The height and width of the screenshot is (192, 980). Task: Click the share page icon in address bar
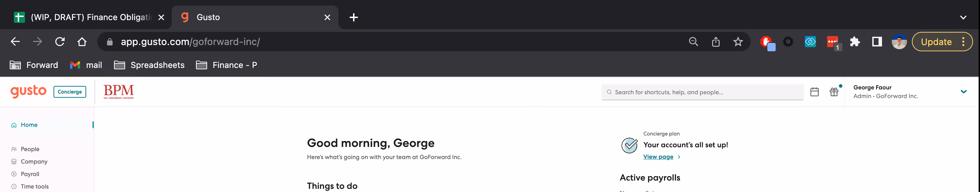click(716, 42)
